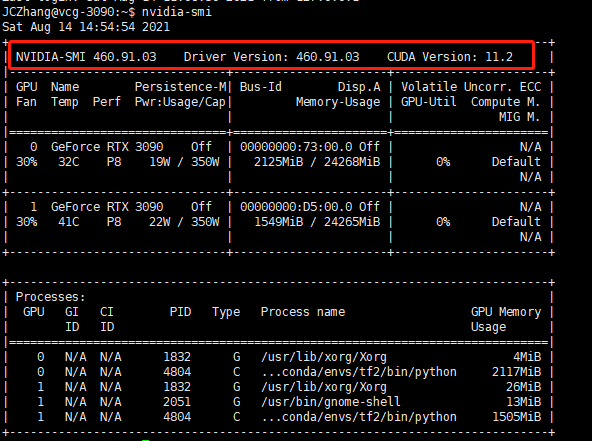Select bus id '00000000:73:00.0'
The image size is (592, 441).
tap(296, 147)
